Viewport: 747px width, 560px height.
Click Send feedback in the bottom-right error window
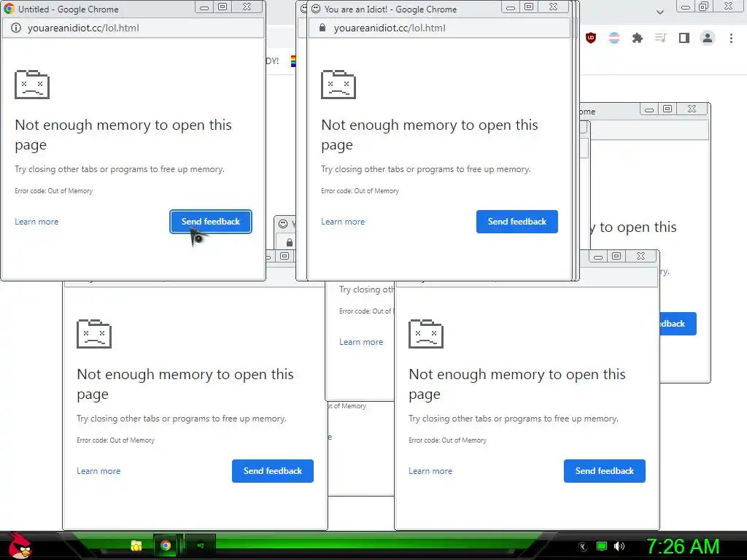coord(605,471)
